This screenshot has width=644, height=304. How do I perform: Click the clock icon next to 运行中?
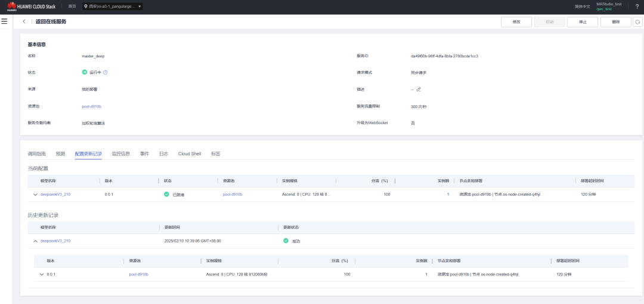(105, 72)
